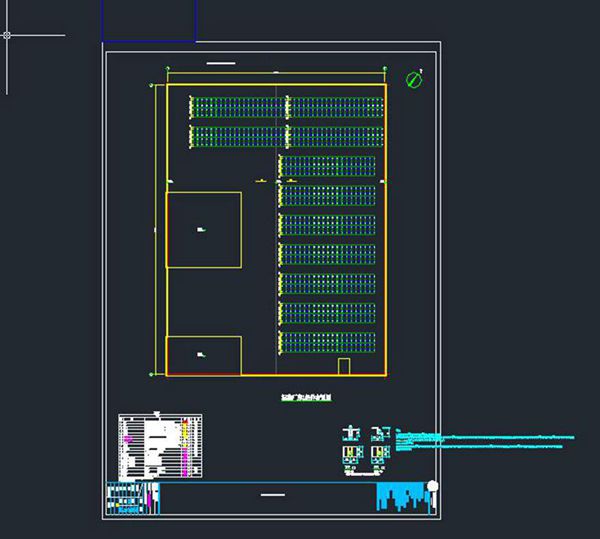Click the small yellow door rectangle at plan bottom
Screen dimensions: 600x539
click(x=343, y=366)
